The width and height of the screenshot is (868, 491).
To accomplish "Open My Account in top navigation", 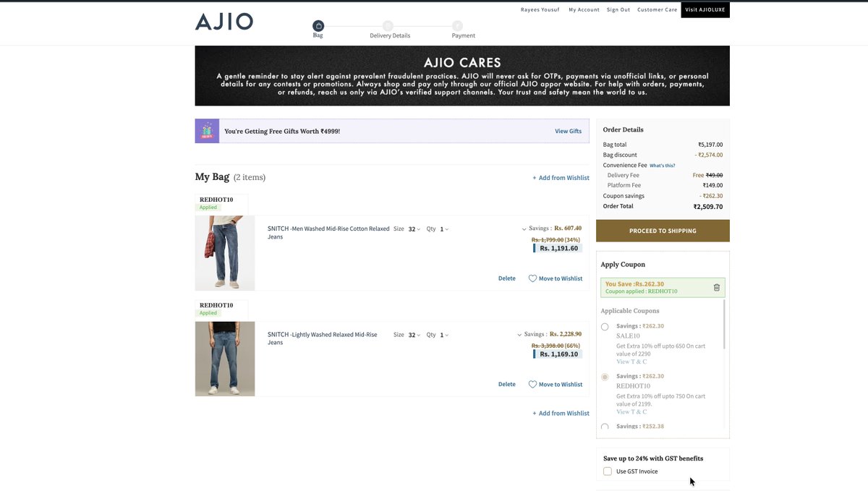I will [x=584, y=10].
